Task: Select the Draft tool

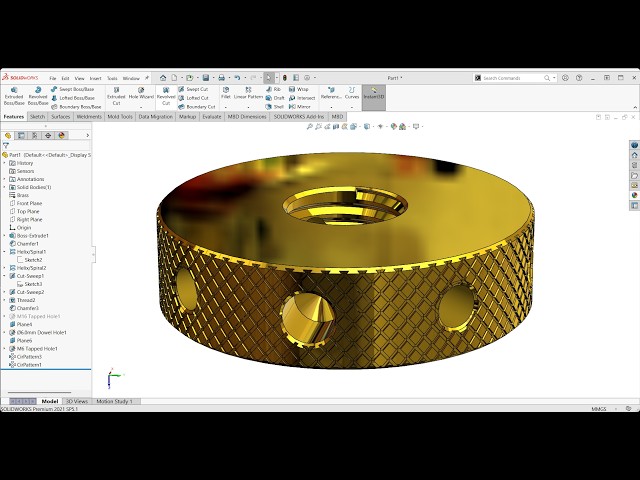Action: (275, 98)
